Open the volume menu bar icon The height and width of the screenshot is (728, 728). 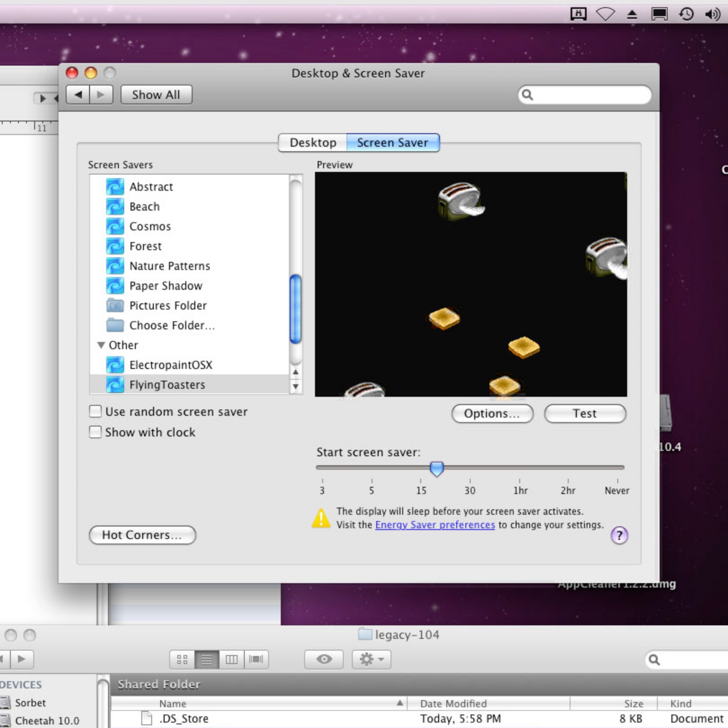712,14
